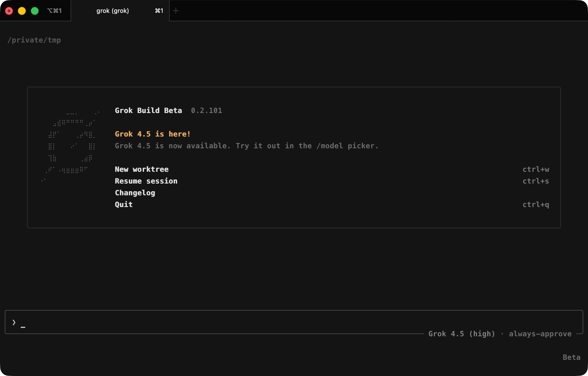Viewport: 588px width, 376px height.
Task: Click the Beta label at bottom right
Action: point(571,357)
